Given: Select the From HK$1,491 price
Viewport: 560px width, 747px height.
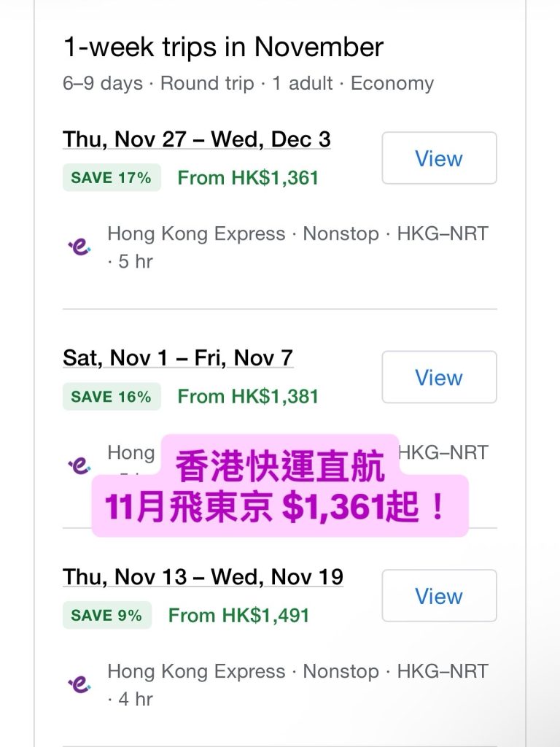Looking at the screenshot, I should 239,616.
